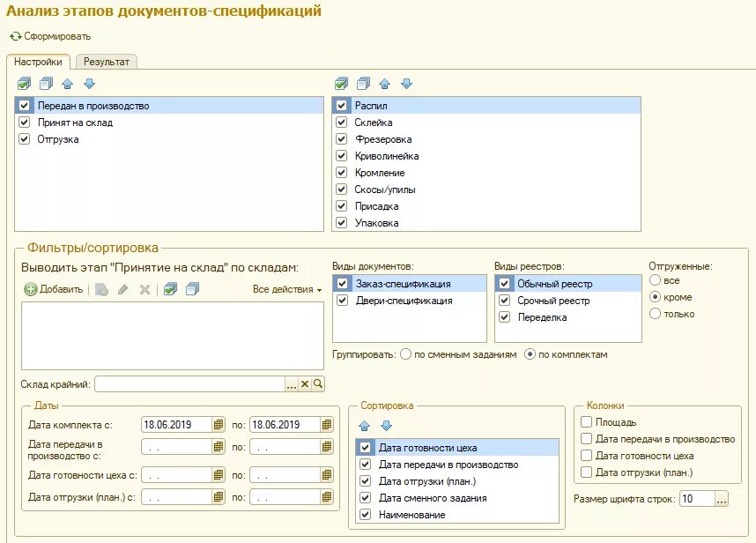Click the Размер шрифта строк value field
756x543 pixels.
click(x=697, y=499)
